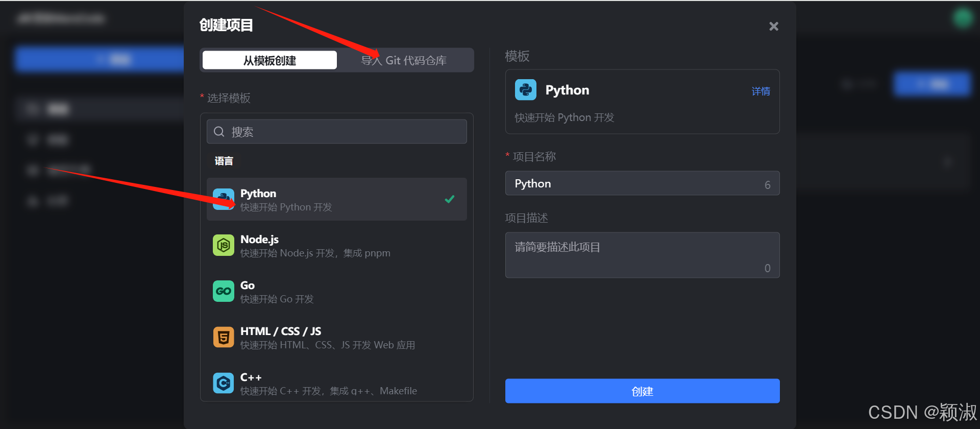Choose Node.js template title text

click(x=259, y=240)
